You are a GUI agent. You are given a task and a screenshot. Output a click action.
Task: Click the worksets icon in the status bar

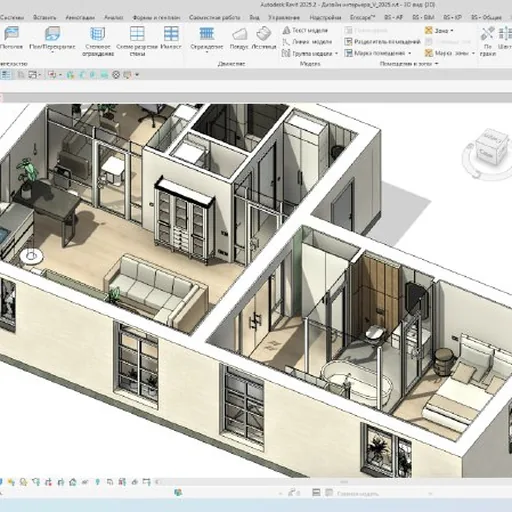click(178, 493)
